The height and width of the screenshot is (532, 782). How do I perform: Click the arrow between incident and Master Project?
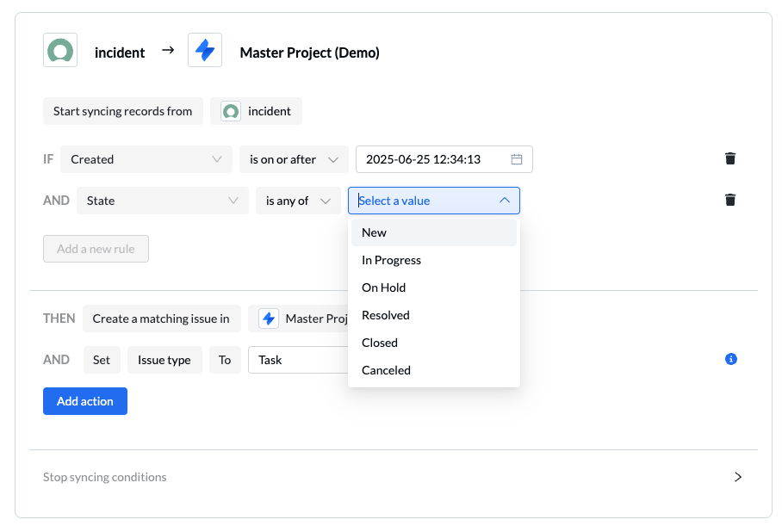166,51
